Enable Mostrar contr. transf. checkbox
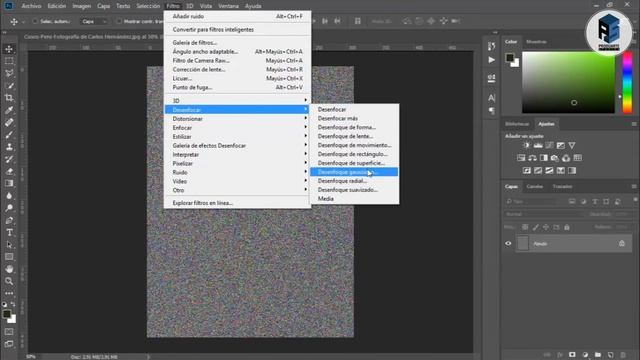Image resolution: width=640 pixels, height=360 pixels. [119, 21]
